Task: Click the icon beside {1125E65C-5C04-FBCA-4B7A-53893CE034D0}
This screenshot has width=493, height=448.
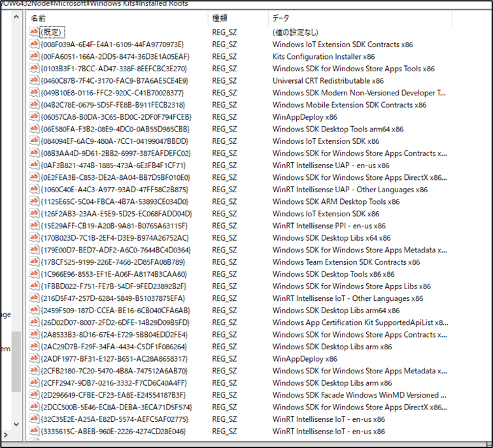Action: click(x=34, y=201)
